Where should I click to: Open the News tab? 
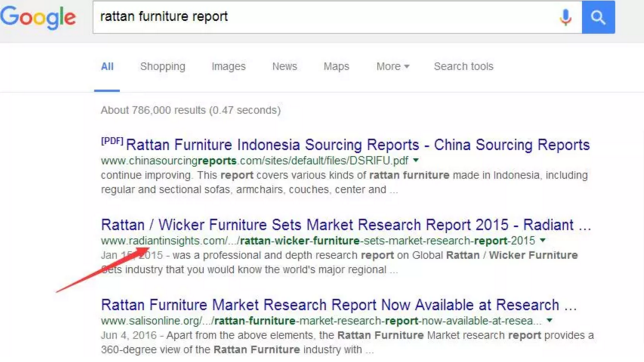pos(285,67)
